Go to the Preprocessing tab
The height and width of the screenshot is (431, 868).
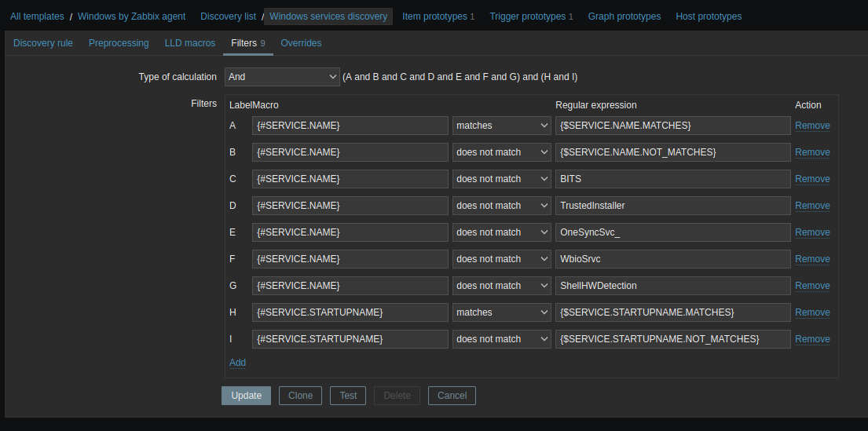point(119,43)
